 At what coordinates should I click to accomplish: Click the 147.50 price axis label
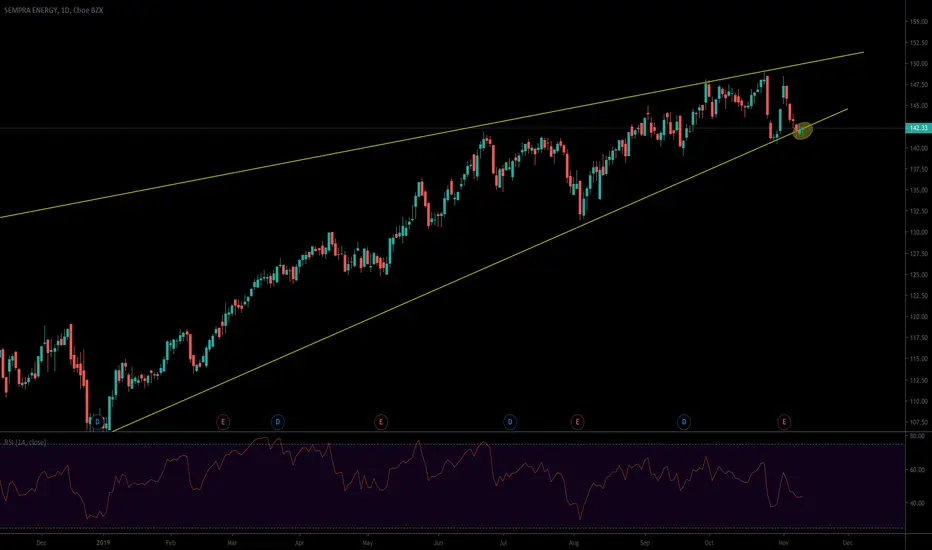pos(918,85)
